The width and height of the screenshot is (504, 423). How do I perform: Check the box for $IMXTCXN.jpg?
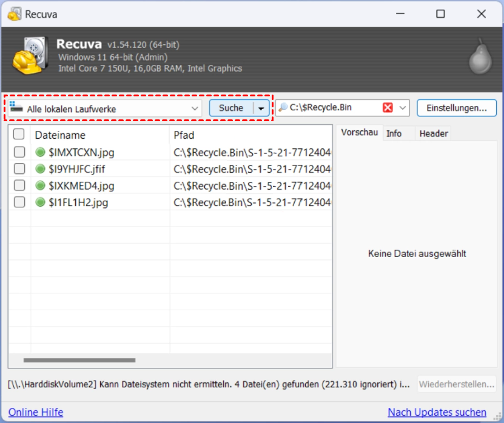pos(19,152)
